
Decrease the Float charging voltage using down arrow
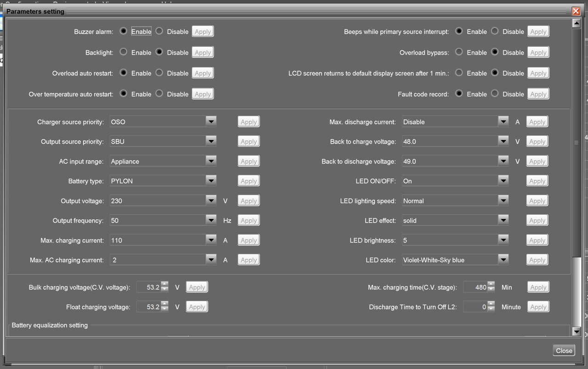[x=164, y=309]
